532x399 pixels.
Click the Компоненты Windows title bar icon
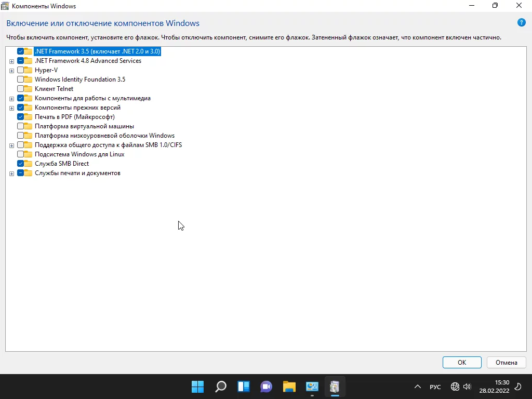tap(5, 6)
